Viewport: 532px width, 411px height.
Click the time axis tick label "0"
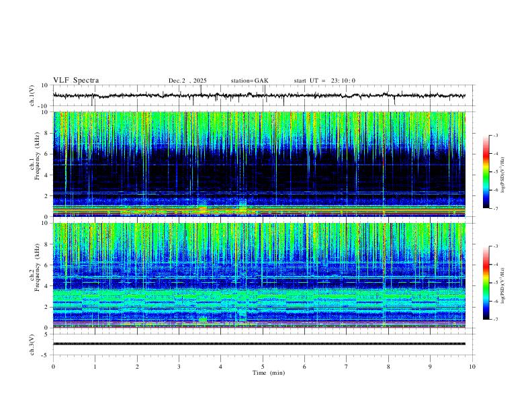tap(53, 367)
